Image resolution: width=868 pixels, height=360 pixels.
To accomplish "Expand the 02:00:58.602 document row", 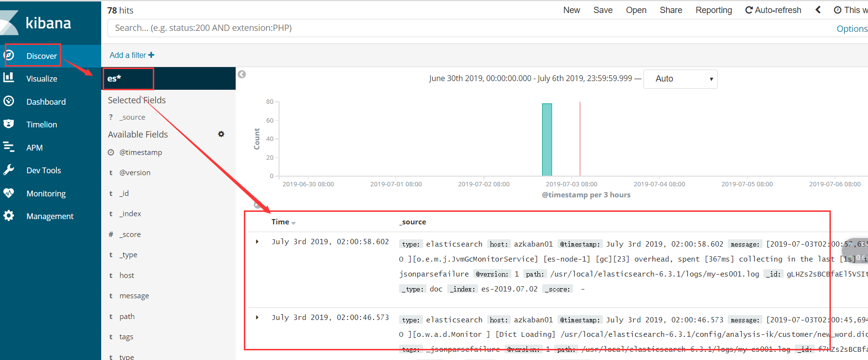I will pyautogui.click(x=257, y=242).
